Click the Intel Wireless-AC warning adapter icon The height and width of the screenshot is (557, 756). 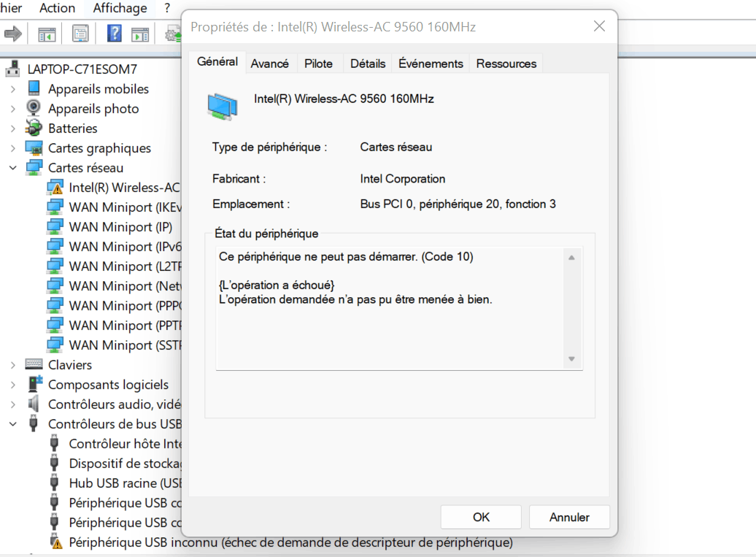click(x=55, y=187)
